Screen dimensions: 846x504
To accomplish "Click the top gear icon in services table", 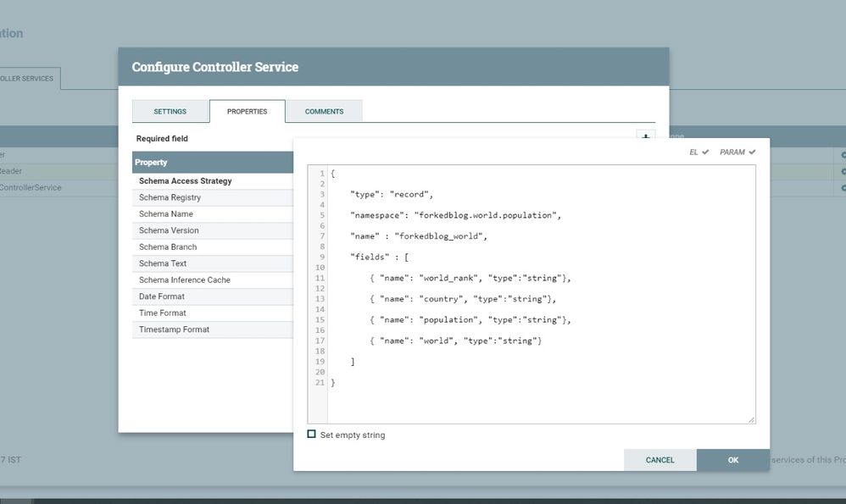I will pos(843,155).
